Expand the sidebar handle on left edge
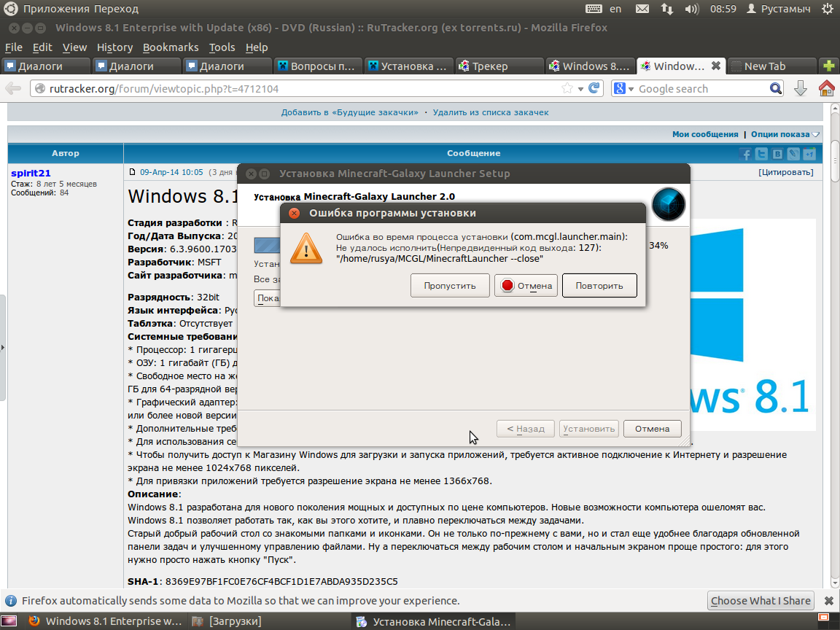The height and width of the screenshot is (630, 840). click(x=3, y=348)
